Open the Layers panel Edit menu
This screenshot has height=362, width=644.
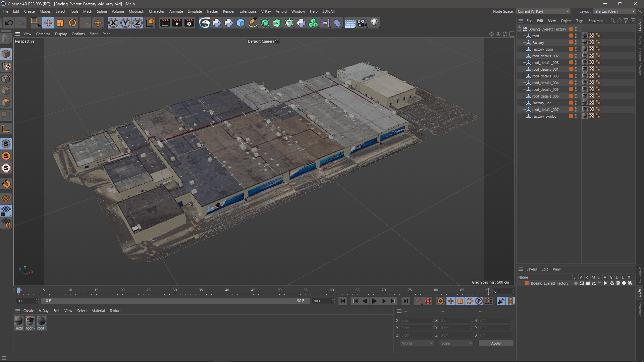(545, 269)
